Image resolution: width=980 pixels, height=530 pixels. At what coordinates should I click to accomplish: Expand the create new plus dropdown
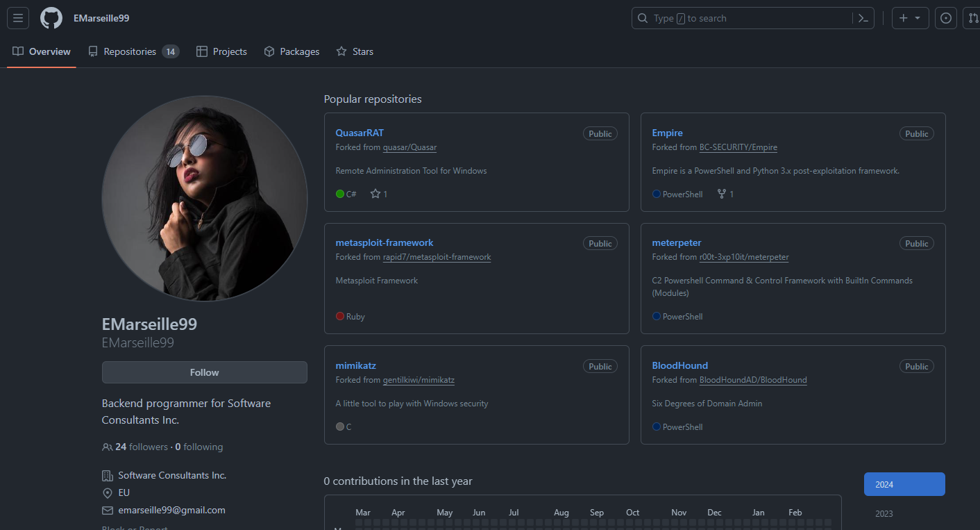909,18
